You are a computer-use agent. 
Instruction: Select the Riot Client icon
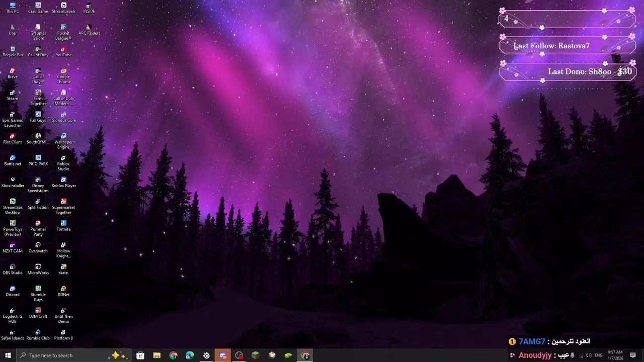(13, 139)
